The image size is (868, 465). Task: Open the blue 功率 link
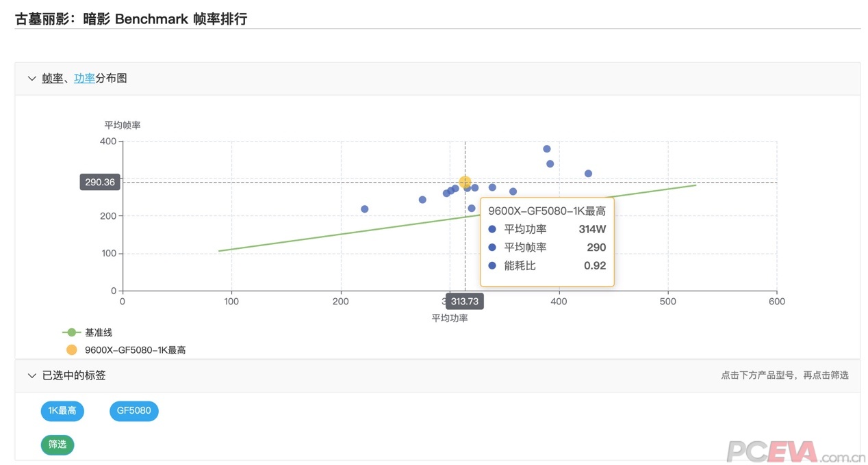[x=84, y=79]
